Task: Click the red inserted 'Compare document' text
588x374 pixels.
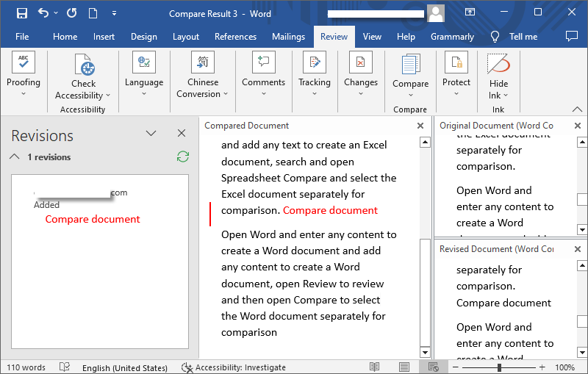Action: 330,211
